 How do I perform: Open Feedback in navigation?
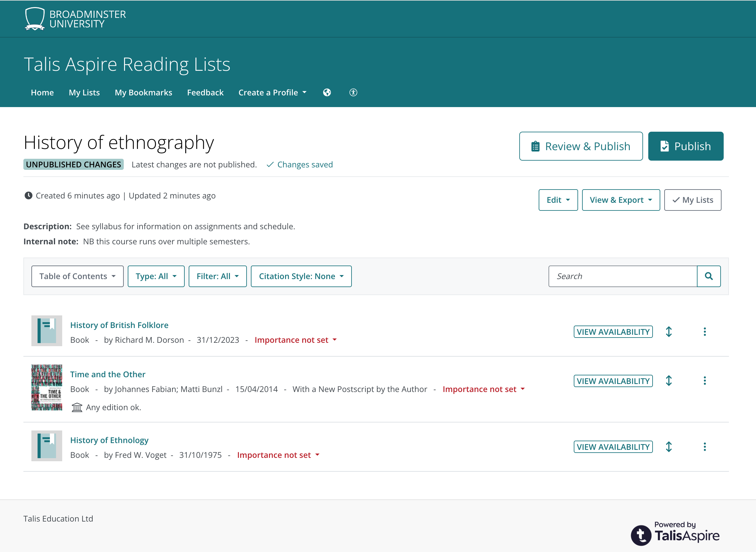205,93
